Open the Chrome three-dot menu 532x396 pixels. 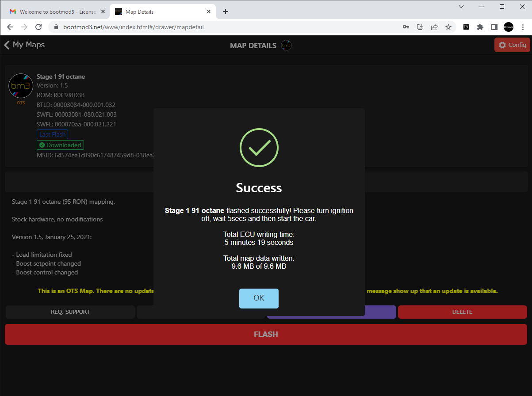pyautogui.click(x=523, y=27)
